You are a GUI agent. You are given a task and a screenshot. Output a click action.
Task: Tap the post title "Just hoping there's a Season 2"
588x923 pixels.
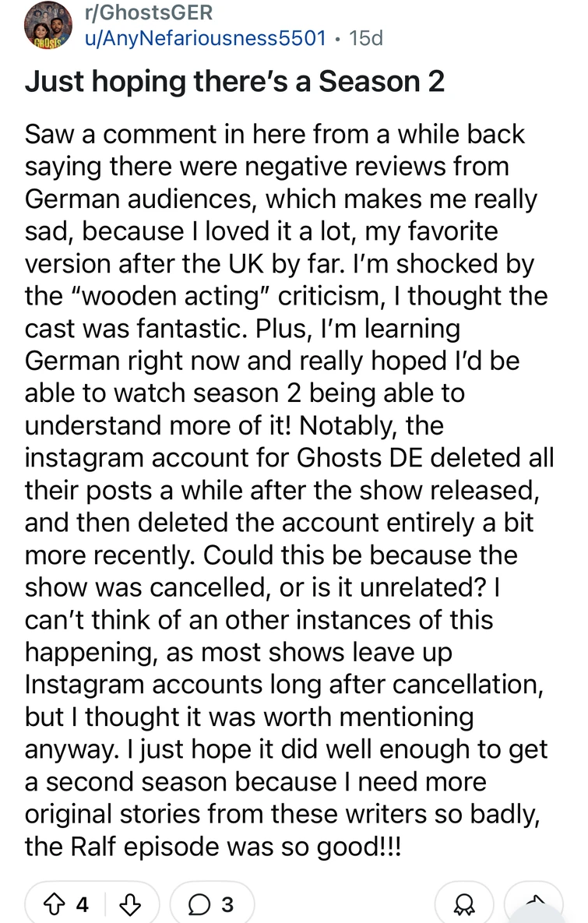tap(234, 81)
